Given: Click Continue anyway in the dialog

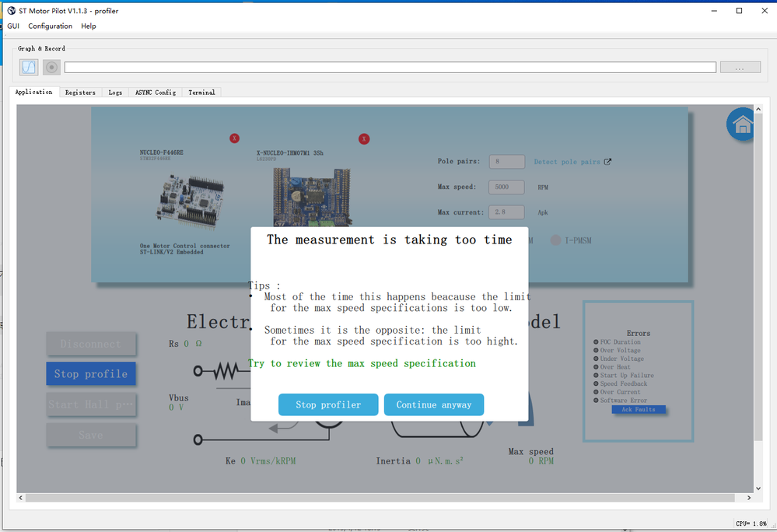Looking at the screenshot, I should click(x=433, y=404).
